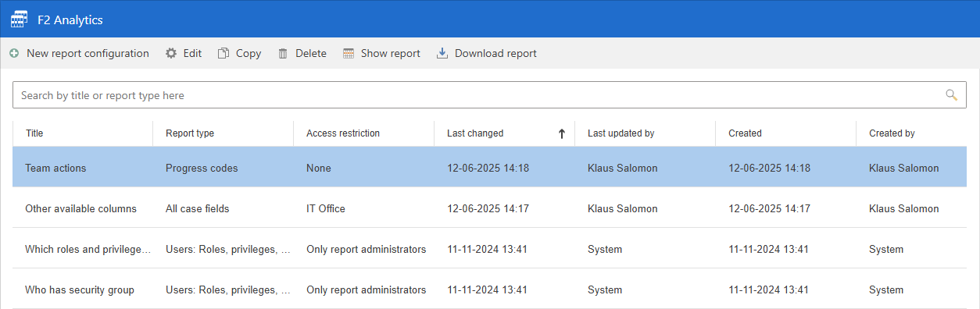Click Only report administrators in Who has security group row
The image size is (980, 309).
point(367,290)
